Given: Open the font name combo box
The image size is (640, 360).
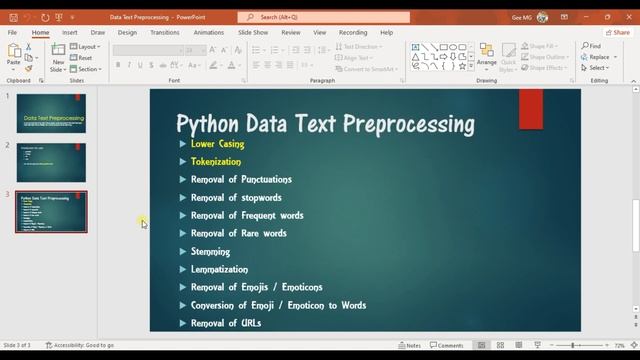Looking at the screenshot, I should pyautogui.click(x=148, y=50).
